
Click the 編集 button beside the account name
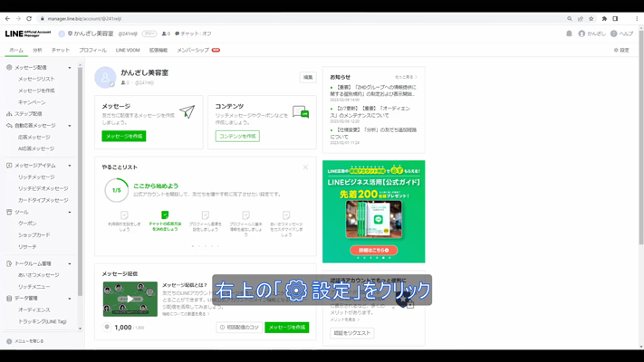[308, 77]
